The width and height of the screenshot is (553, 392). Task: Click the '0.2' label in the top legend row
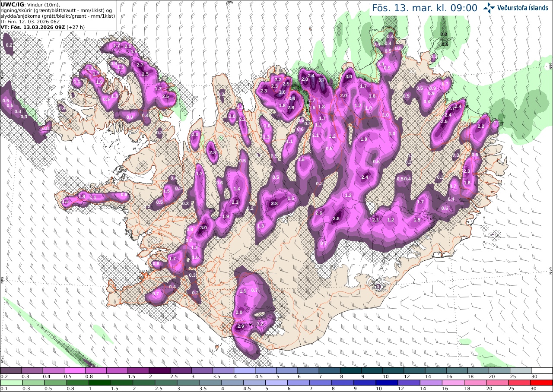pyautogui.click(x=4, y=376)
